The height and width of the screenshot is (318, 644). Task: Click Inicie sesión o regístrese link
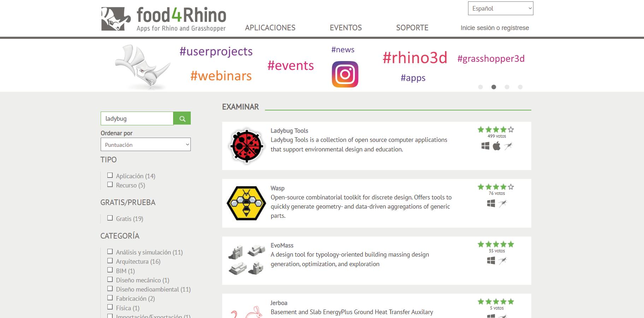pyautogui.click(x=495, y=28)
